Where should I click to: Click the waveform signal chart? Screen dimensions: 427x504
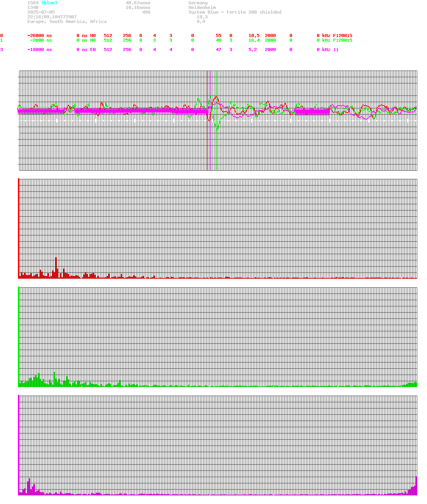point(218,120)
